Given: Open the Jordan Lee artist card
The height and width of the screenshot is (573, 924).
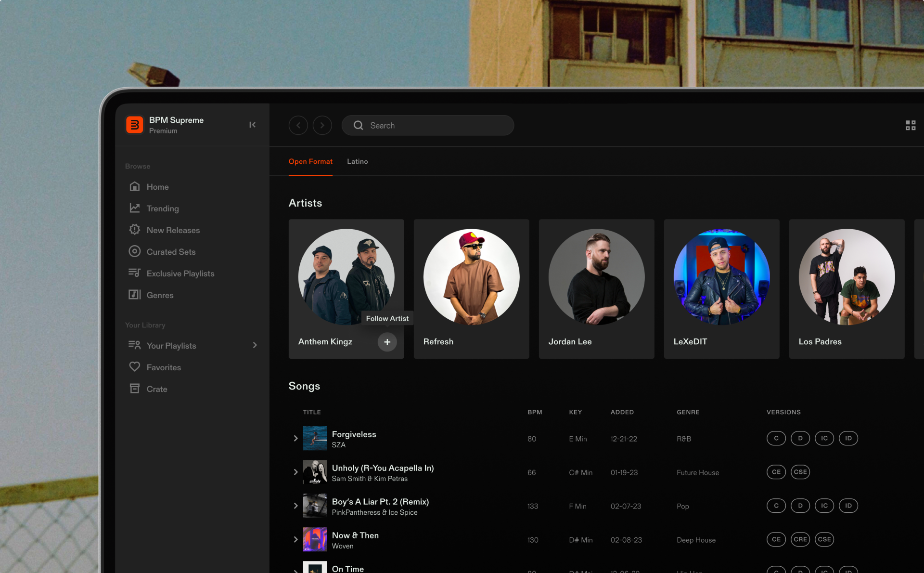Looking at the screenshot, I should click(596, 289).
